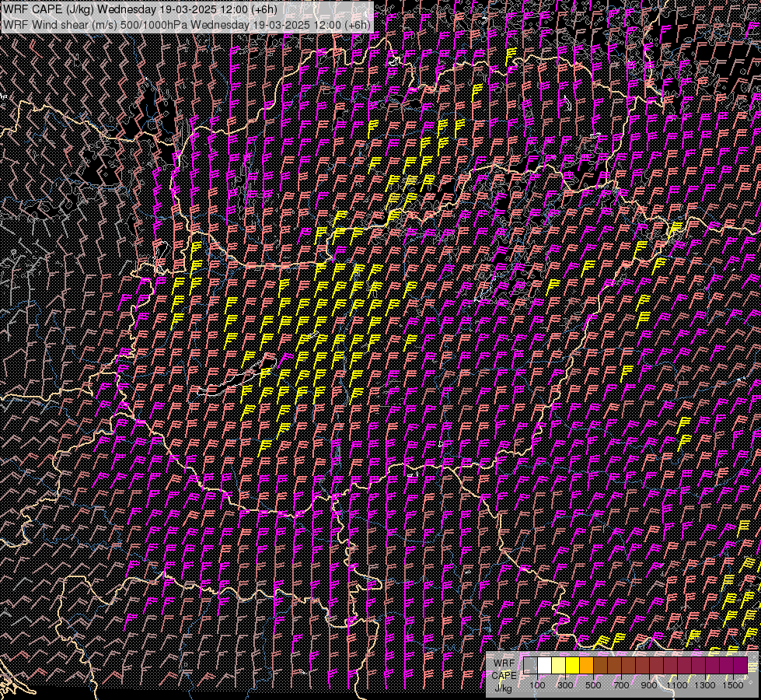Click the bright yellow CAPE legend swatch
Viewport: 761px width, 700px height.
tap(573, 666)
